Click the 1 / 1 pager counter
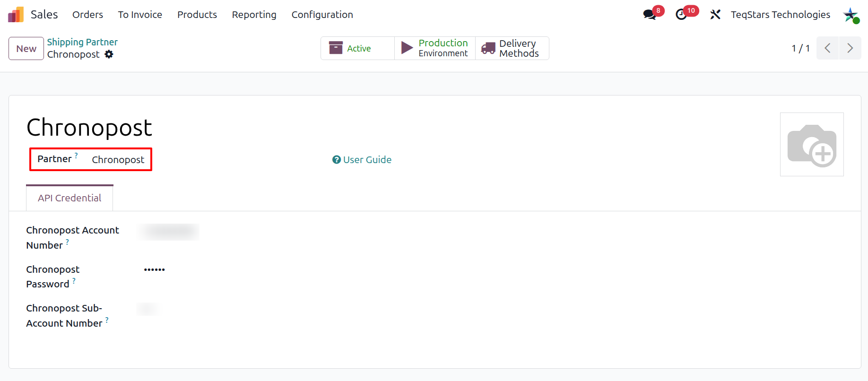The height and width of the screenshot is (381, 868). [x=801, y=48]
